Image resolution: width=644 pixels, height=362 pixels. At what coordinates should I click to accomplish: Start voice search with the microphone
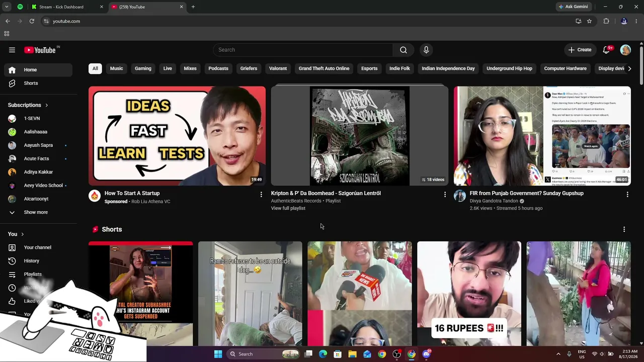pyautogui.click(x=426, y=50)
